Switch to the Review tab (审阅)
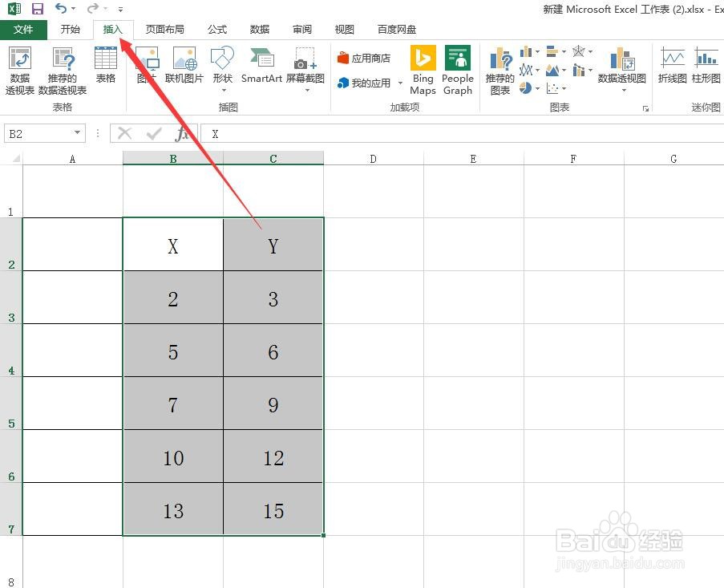This screenshot has height=588, width=724. coord(302,30)
